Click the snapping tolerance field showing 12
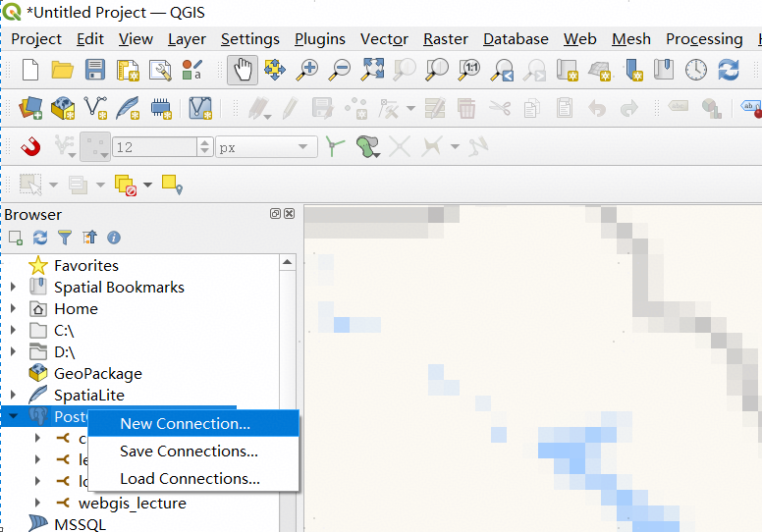Screen dimensions: 762x532 153,147
